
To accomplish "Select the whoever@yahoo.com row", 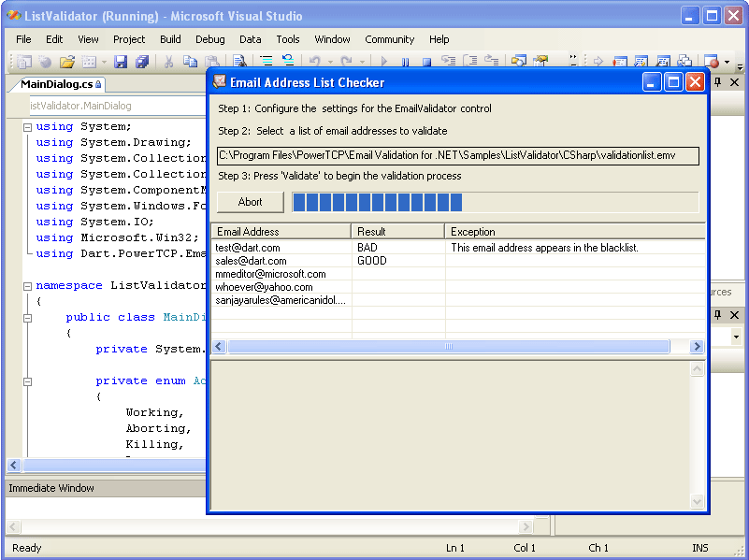I will (x=458, y=287).
